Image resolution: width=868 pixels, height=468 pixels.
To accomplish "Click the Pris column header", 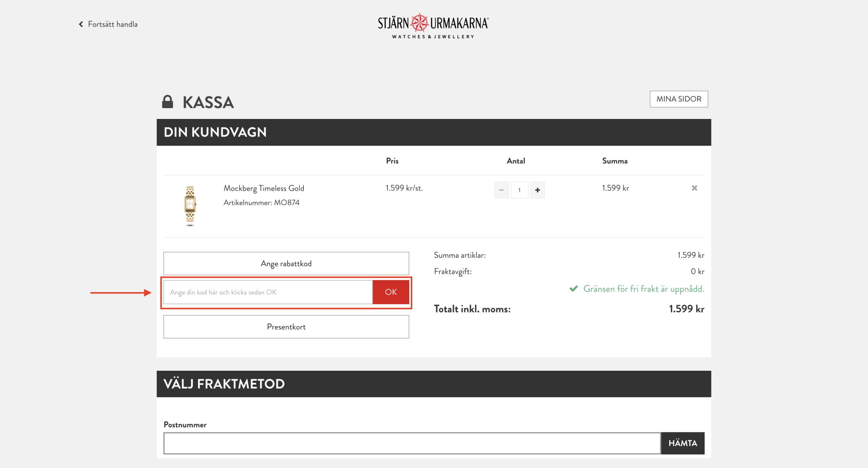I will coord(392,161).
